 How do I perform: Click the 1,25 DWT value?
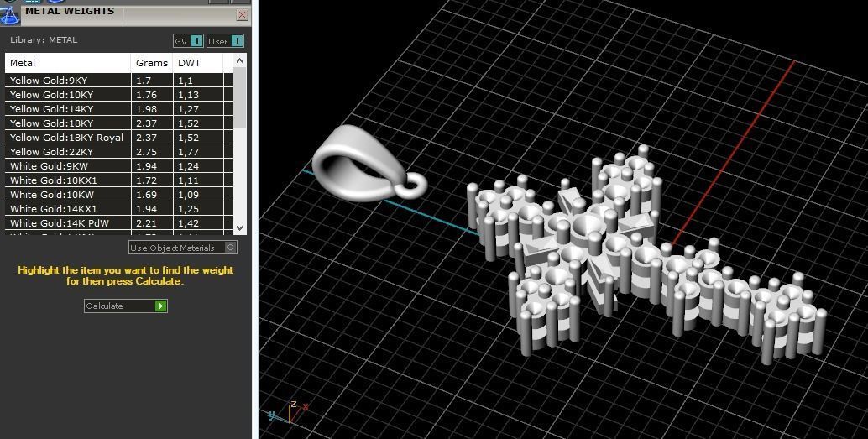point(188,210)
